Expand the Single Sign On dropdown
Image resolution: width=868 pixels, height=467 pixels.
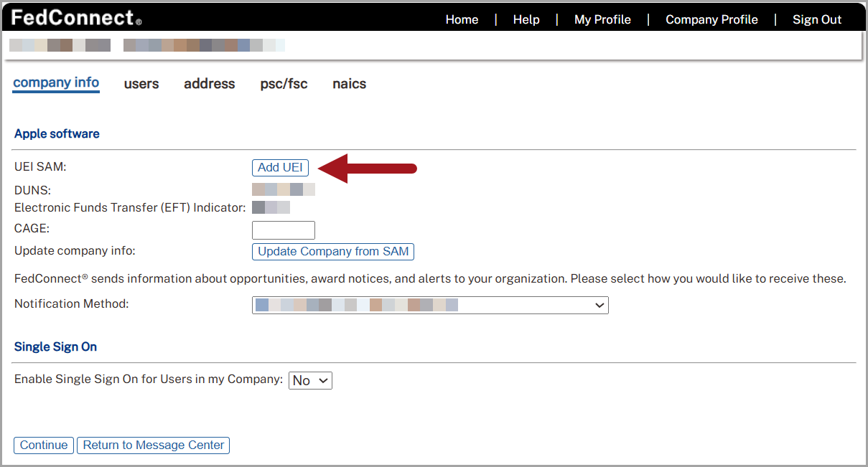pyautogui.click(x=309, y=380)
